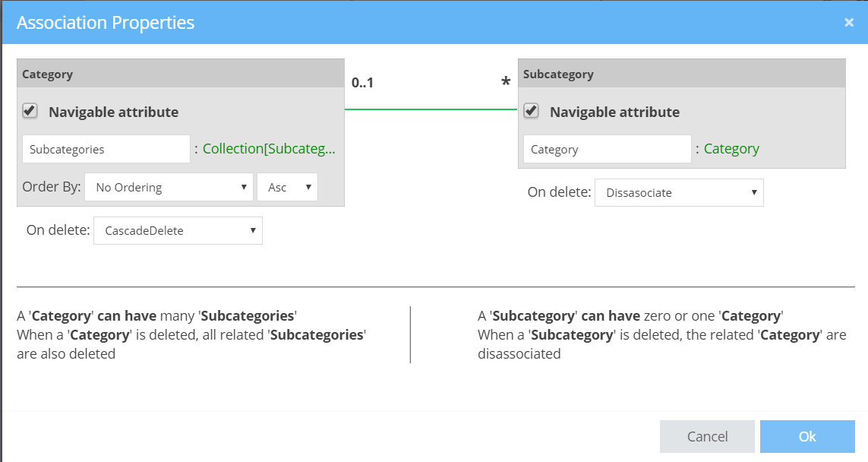
Task: Open the Order By dropdown
Action: click(x=169, y=186)
